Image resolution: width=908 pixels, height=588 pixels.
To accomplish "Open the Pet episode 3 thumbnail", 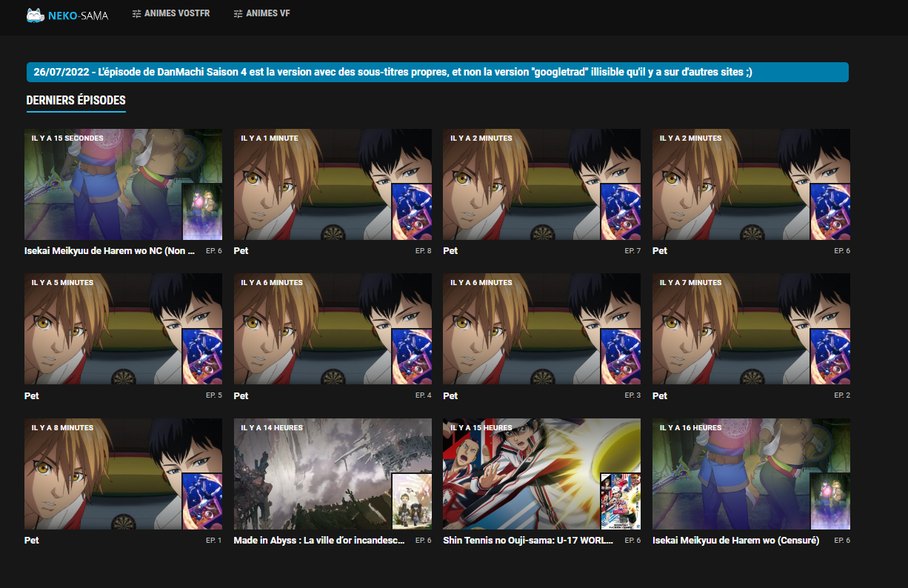I will pyautogui.click(x=541, y=329).
